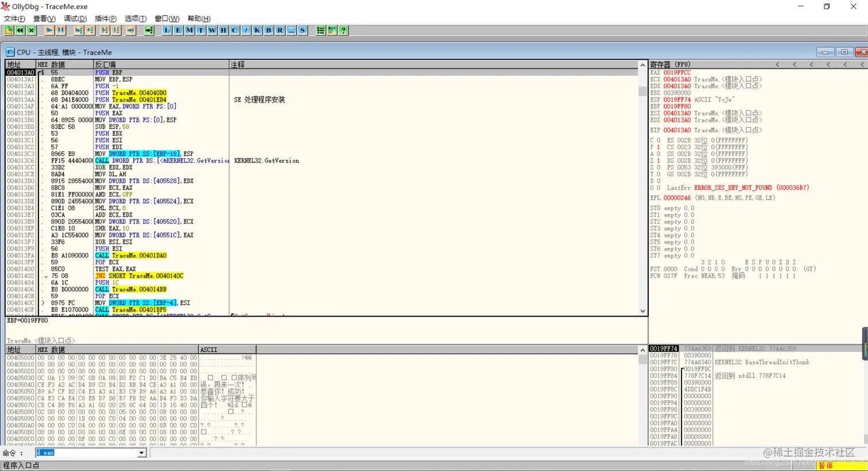This screenshot has width=868, height=471.
Task: Click the Trace into toolbar icon
Action: 105,30
